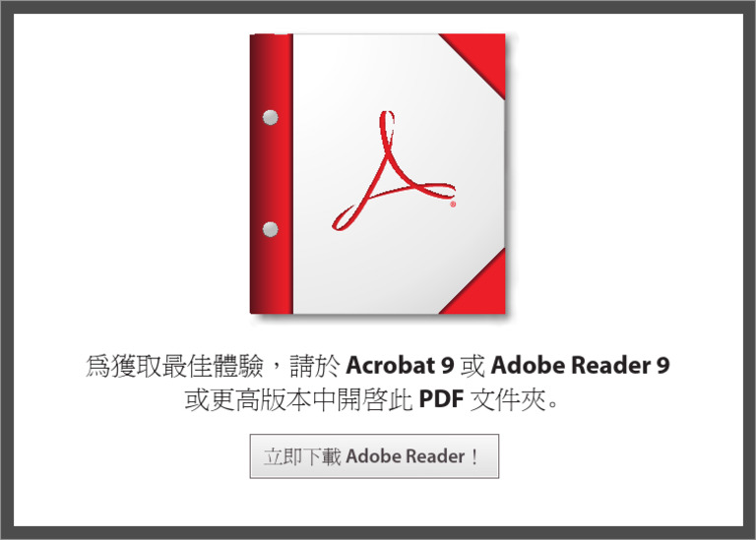Click the lower silver rivet on red spine
This screenshot has height=540, width=756.
click(x=271, y=229)
